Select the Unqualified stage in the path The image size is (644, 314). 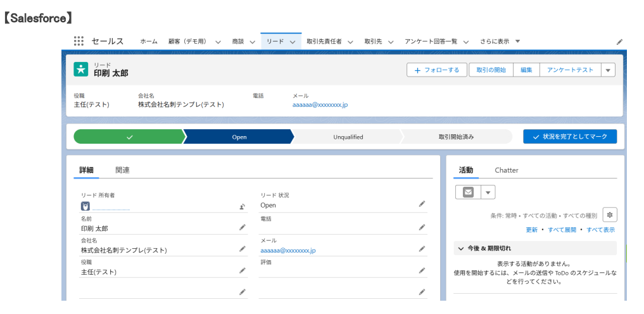coord(348,137)
